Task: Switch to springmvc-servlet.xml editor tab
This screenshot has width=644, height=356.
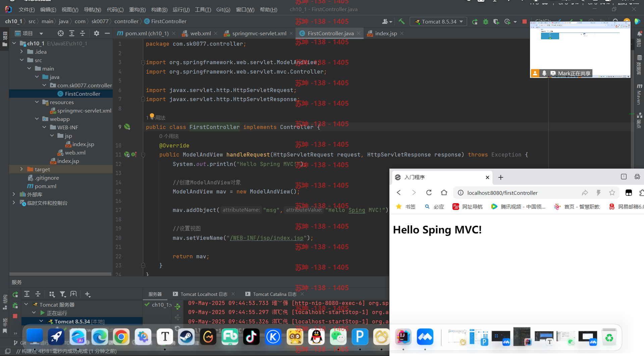Action: tap(259, 33)
